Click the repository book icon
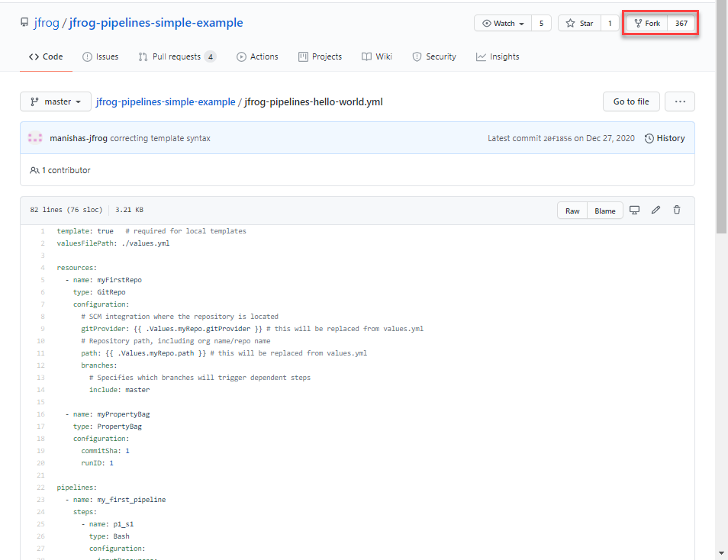 click(x=24, y=23)
